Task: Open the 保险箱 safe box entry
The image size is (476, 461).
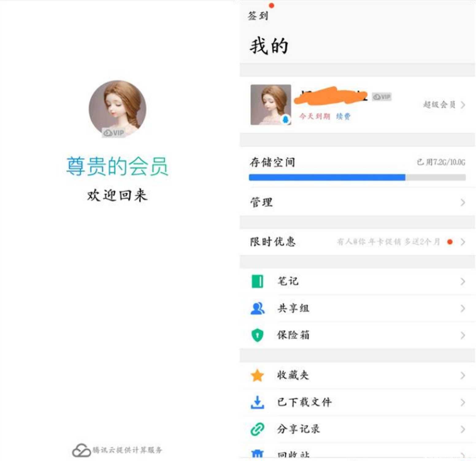Action: tap(357, 335)
